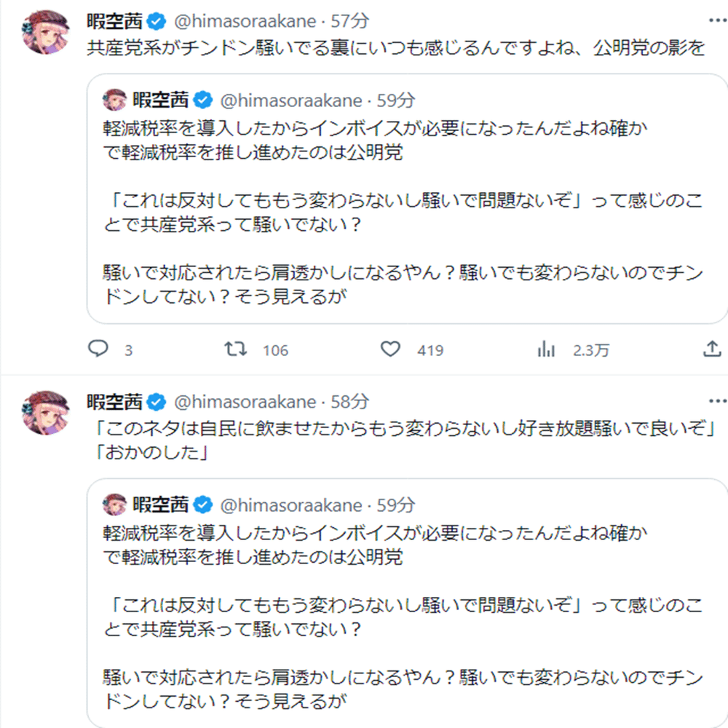
Task: Click the verified badge beside the 57分 tweet's name
Action: pyautogui.click(x=156, y=20)
